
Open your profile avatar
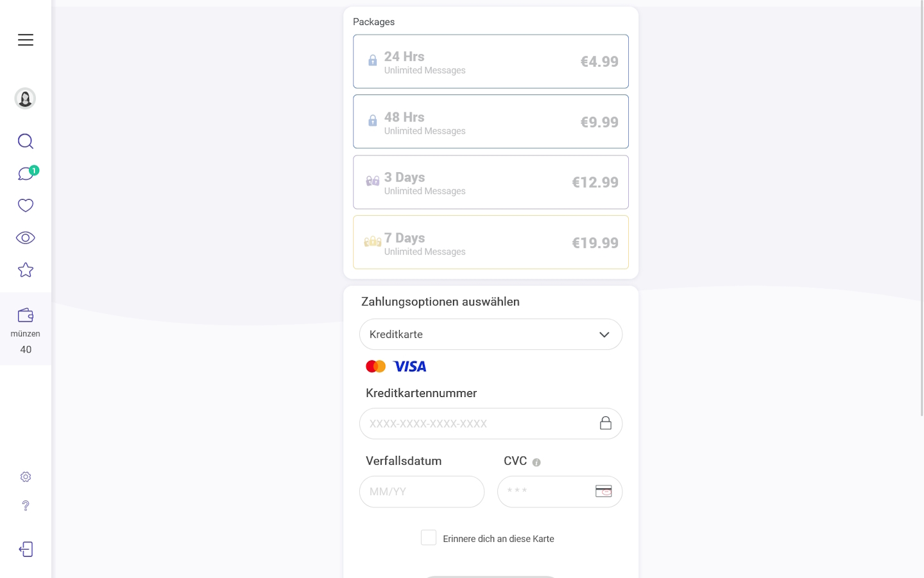(25, 98)
